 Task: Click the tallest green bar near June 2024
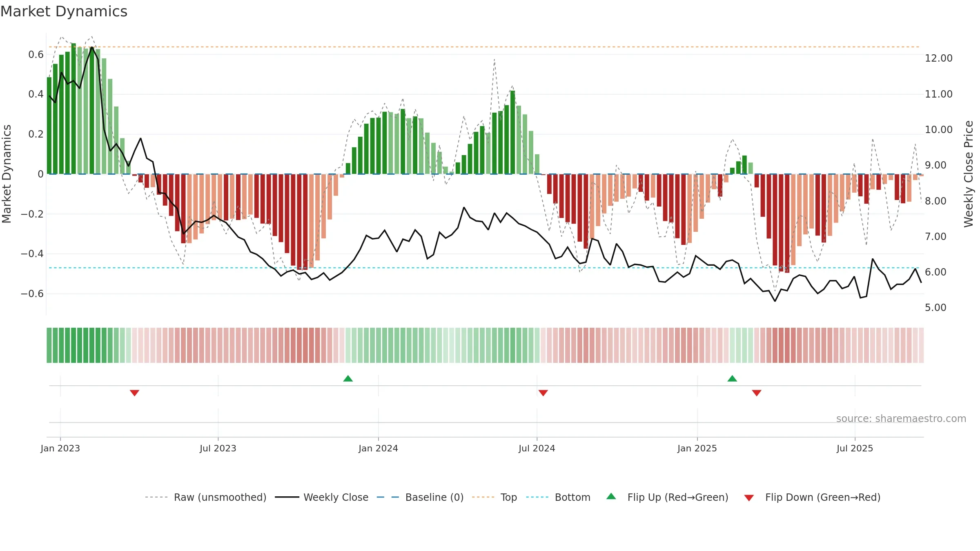pos(513,132)
